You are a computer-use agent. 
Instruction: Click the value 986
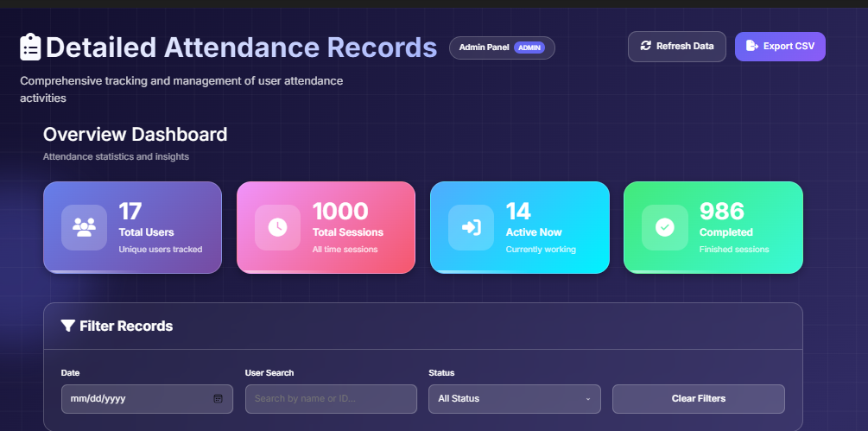(722, 212)
